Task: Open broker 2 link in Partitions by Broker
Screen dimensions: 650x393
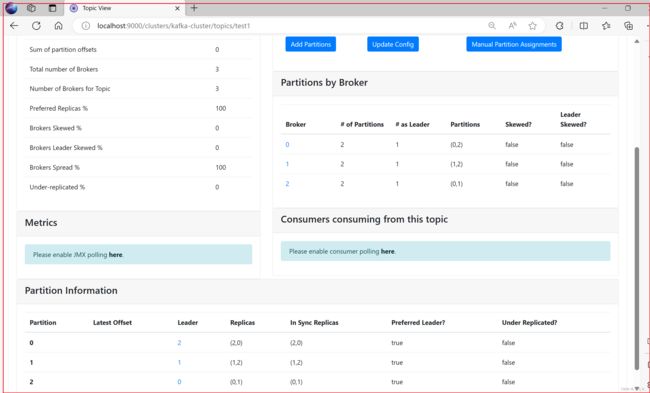Action: coord(287,184)
